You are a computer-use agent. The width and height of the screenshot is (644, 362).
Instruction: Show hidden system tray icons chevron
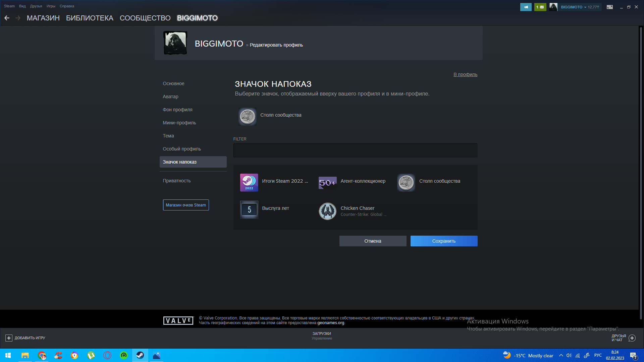tap(561, 355)
